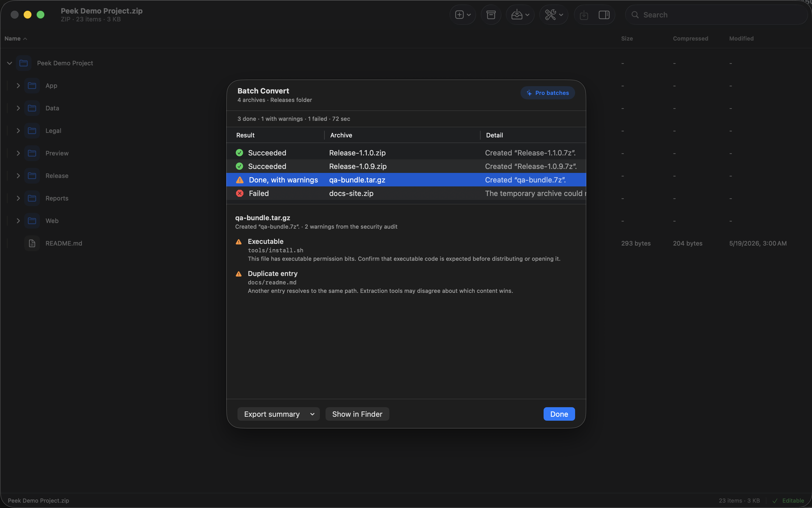
Task: Toggle the sidebar panel icon
Action: 604,15
